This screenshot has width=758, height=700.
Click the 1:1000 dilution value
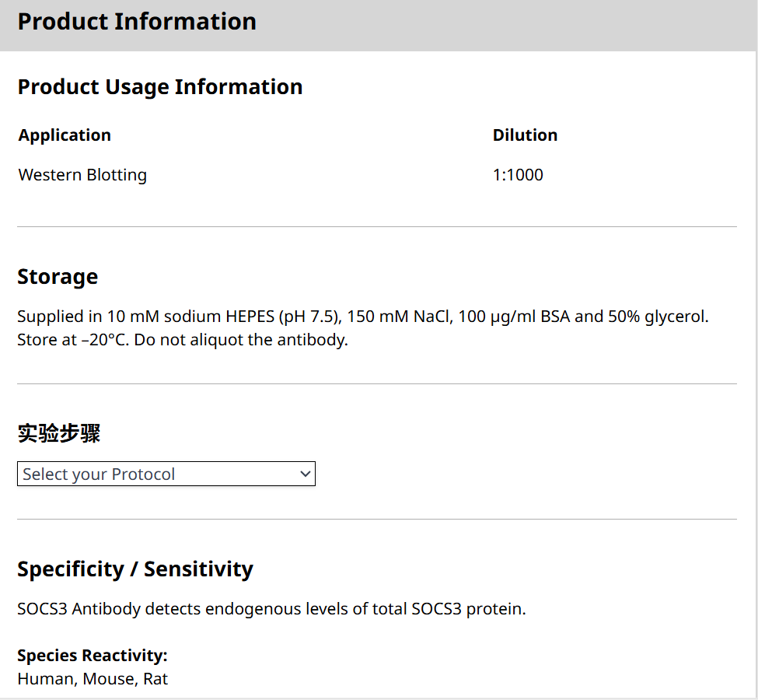[x=518, y=175]
